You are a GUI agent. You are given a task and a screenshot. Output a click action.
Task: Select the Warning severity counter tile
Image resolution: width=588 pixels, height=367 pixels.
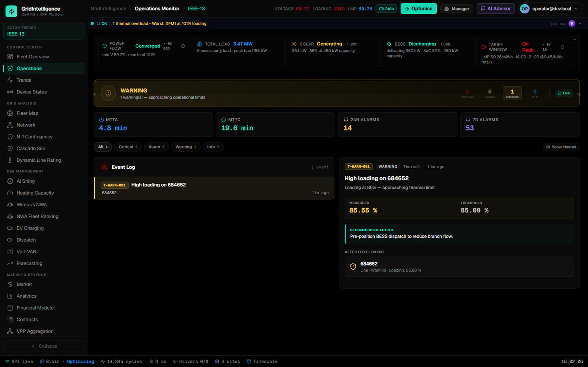(512, 93)
